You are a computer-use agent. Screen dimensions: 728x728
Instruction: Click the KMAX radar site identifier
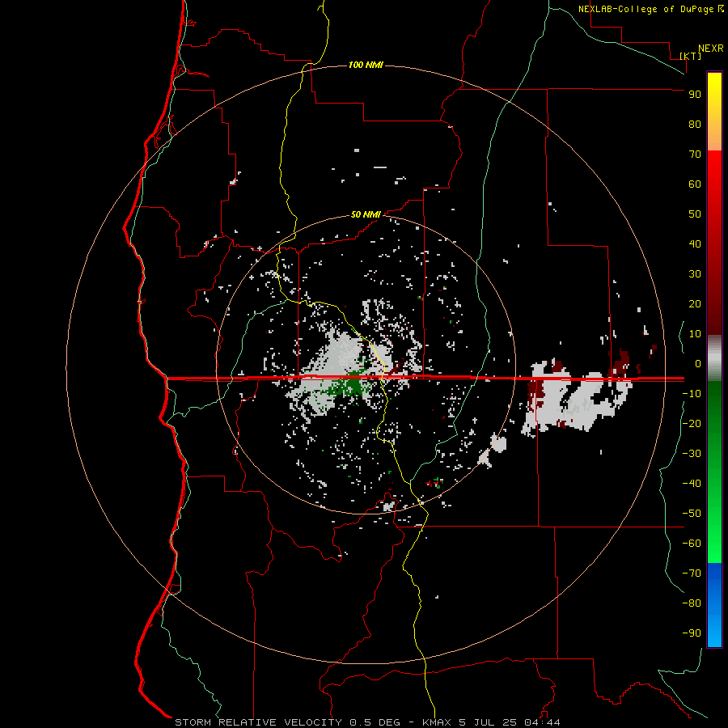(438, 722)
